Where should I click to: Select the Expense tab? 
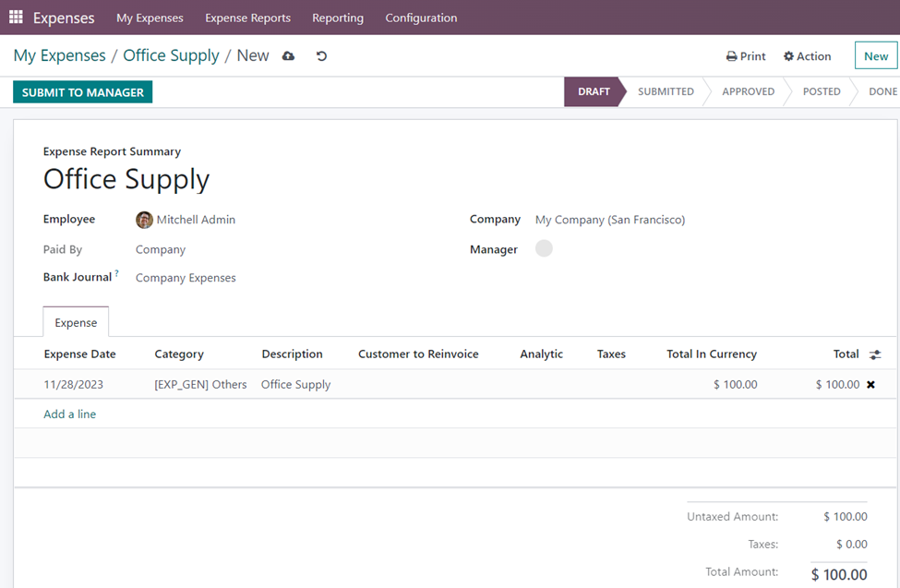[76, 322]
